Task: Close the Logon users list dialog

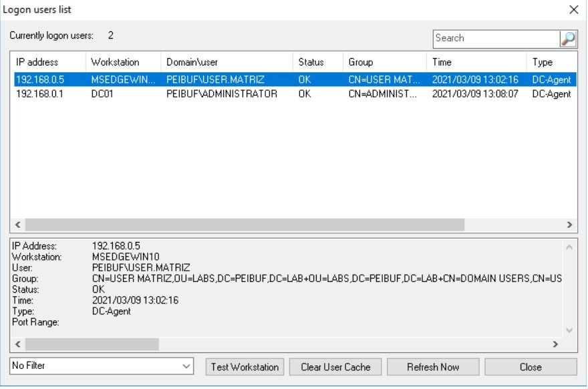Action: click(x=574, y=10)
